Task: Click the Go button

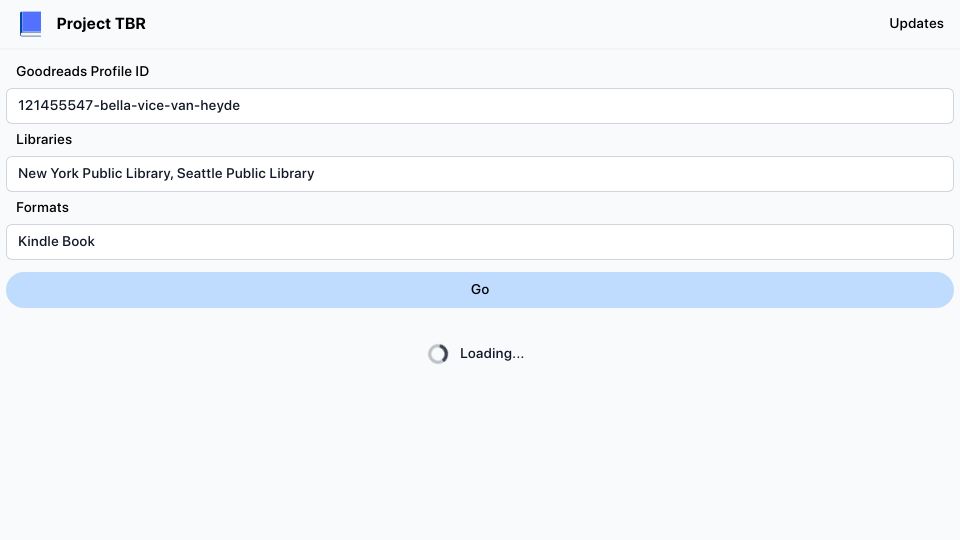Action: (480, 290)
